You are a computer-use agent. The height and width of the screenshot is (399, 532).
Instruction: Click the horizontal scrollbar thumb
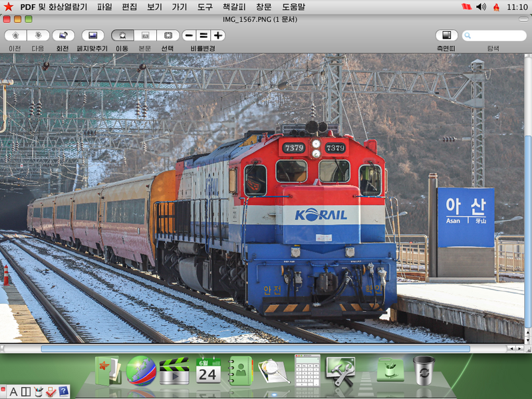pyautogui.click(x=255, y=348)
